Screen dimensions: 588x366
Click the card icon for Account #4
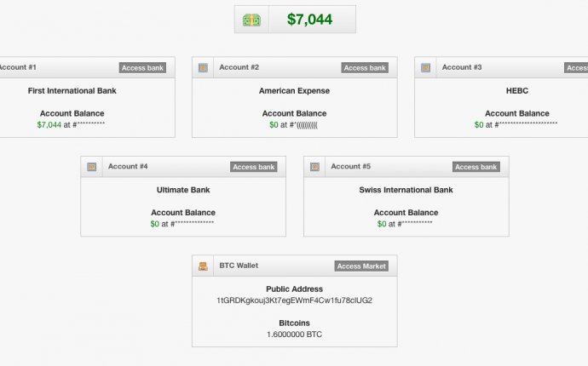tap(92, 167)
